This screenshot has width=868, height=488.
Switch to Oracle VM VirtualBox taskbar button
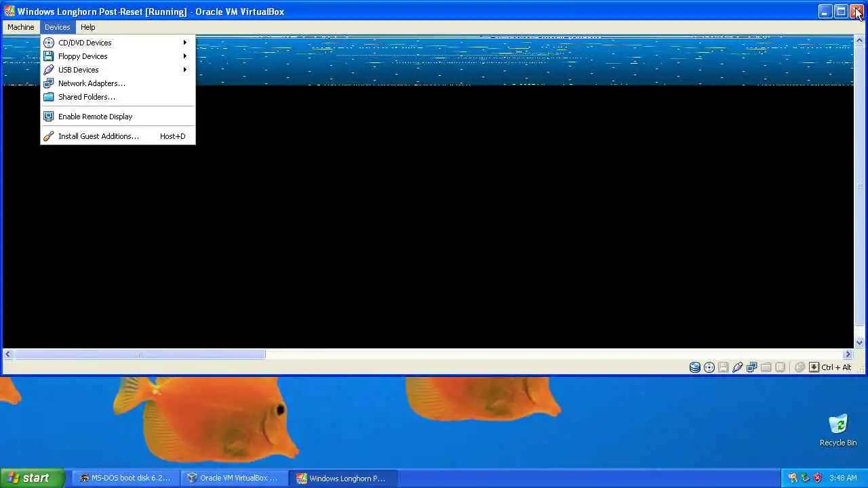(x=234, y=478)
